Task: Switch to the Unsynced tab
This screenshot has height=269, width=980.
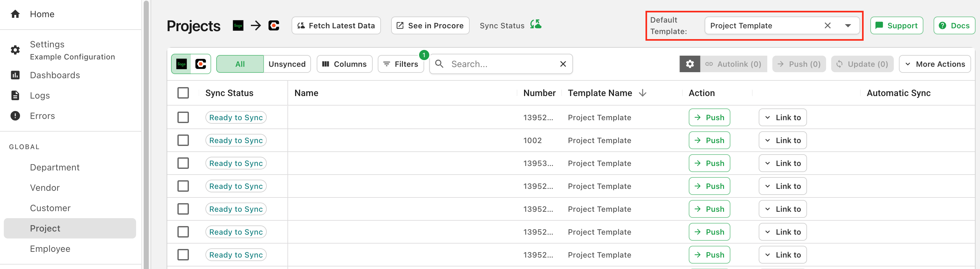Action: coord(286,64)
